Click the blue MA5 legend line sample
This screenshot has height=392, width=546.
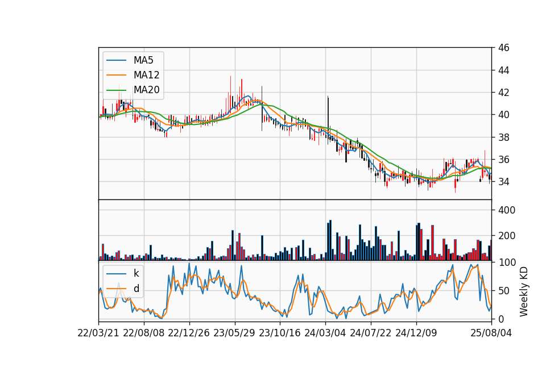click(116, 61)
